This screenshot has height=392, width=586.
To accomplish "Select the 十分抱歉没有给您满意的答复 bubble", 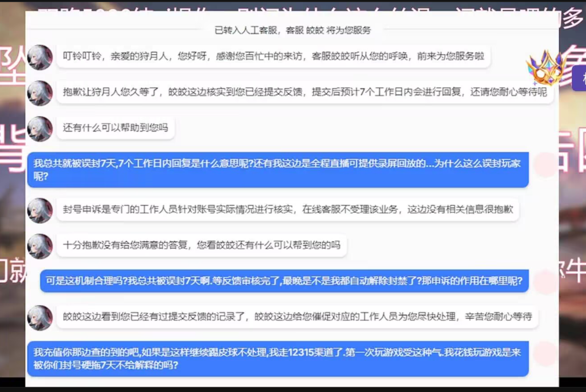I will point(201,245).
